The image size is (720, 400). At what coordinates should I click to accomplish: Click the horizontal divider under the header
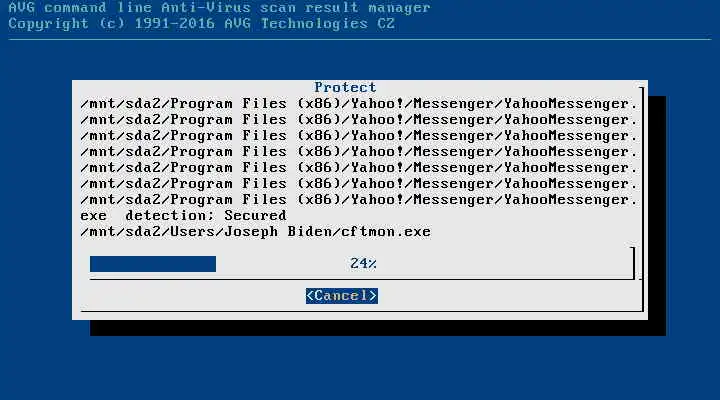pyautogui.click(x=360, y=39)
